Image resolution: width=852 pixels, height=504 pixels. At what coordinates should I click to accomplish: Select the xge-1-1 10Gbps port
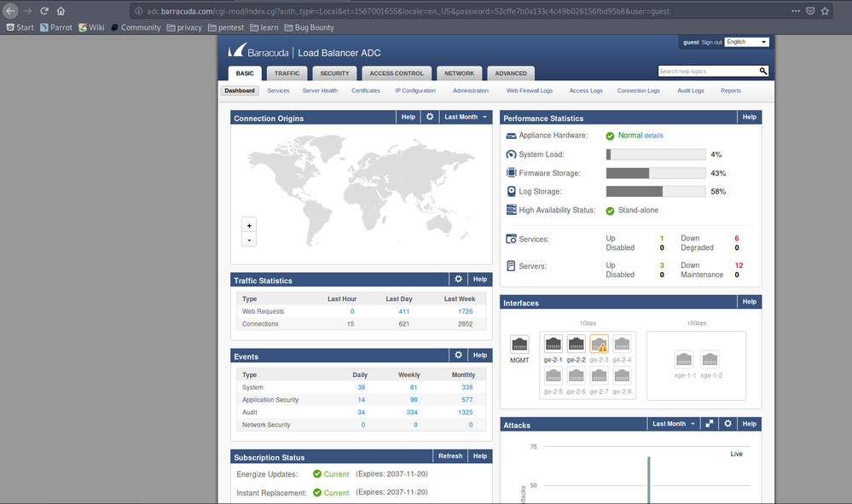pyautogui.click(x=684, y=360)
